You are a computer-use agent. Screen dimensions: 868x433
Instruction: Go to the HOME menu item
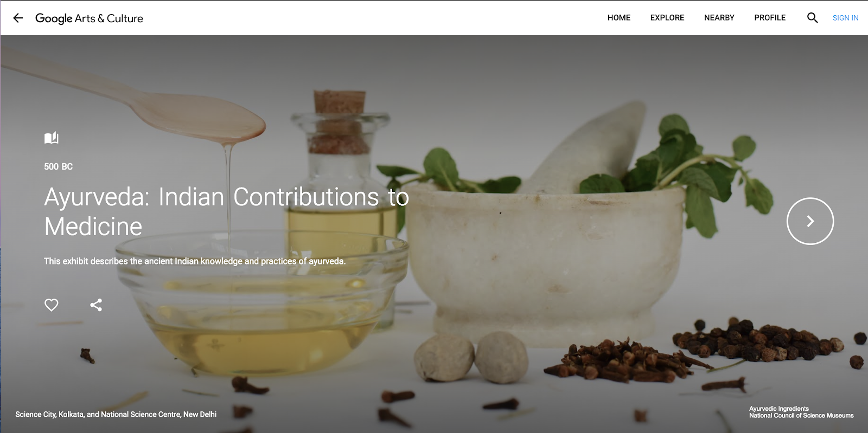(619, 18)
